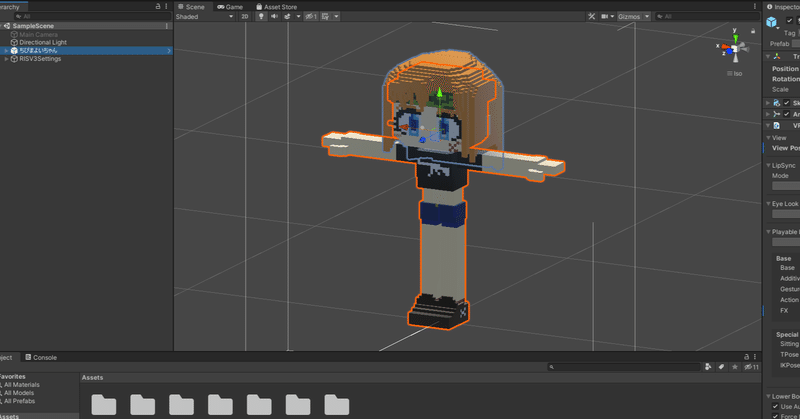The width and height of the screenshot is (800, 419).
Task: Expand the ちびまよいちゃん hierarchy object
Action: [6, 51]
